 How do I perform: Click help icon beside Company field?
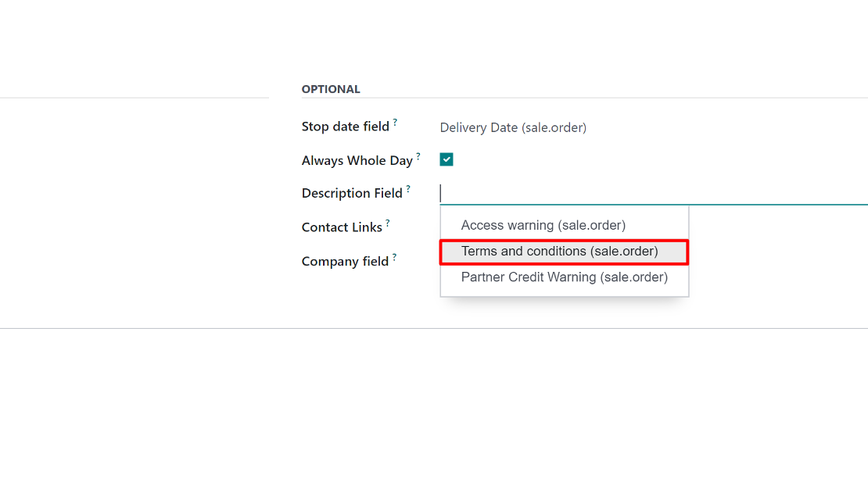tap(394, 256)
